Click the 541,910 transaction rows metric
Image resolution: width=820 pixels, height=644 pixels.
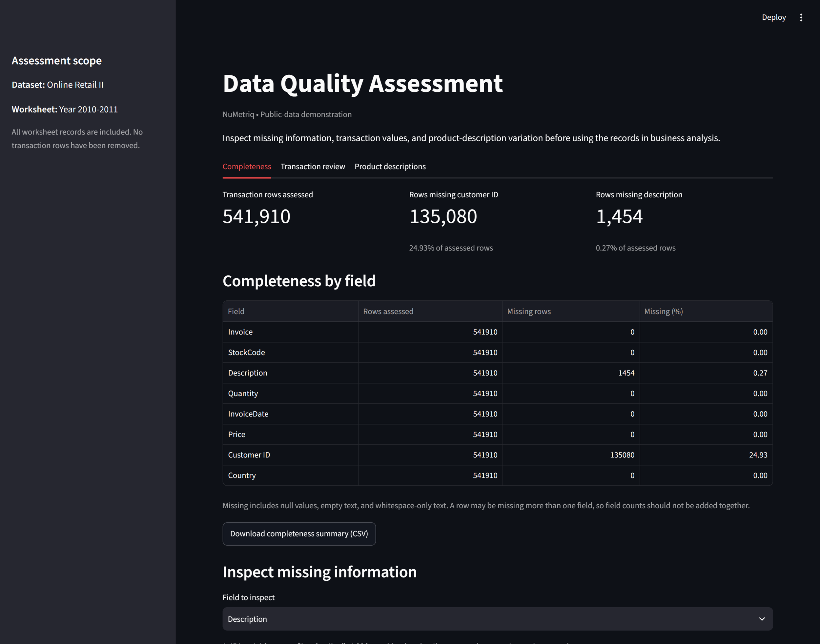(256, 216)
